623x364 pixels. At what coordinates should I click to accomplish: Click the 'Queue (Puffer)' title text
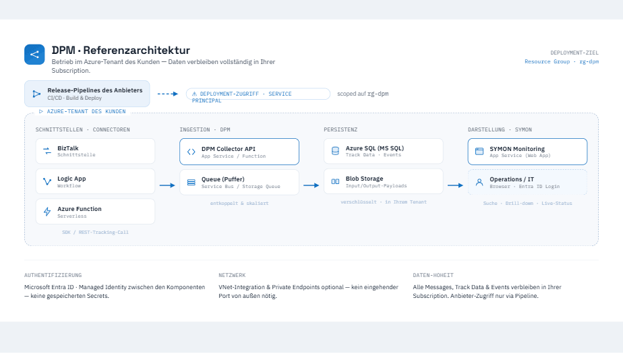pos(223,179)
